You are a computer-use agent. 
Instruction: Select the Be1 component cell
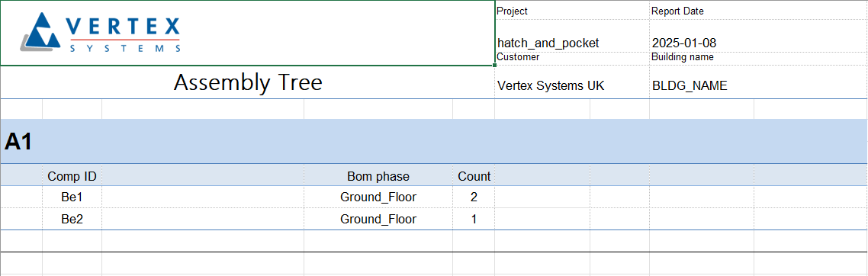(72, 197)
